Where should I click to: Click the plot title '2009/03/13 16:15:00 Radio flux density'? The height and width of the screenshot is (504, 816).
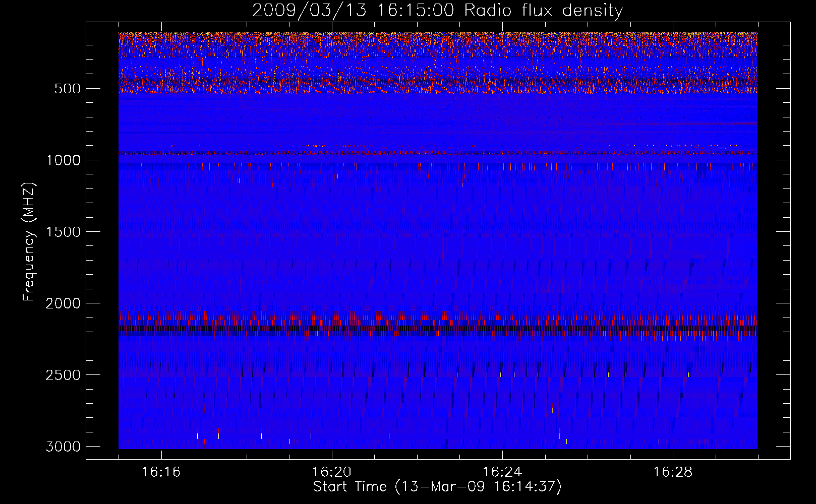click(x=437, y=11)
